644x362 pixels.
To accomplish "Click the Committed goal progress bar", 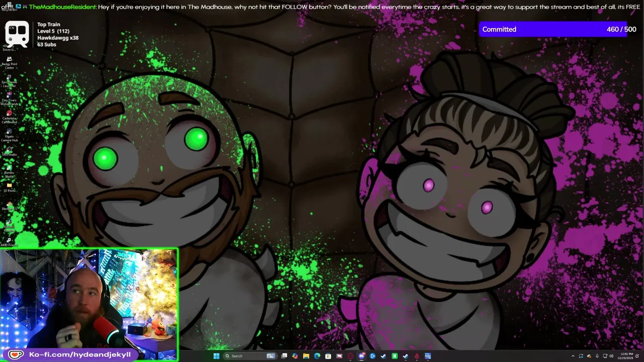I will pyautogui.click(x=559, y=29).
